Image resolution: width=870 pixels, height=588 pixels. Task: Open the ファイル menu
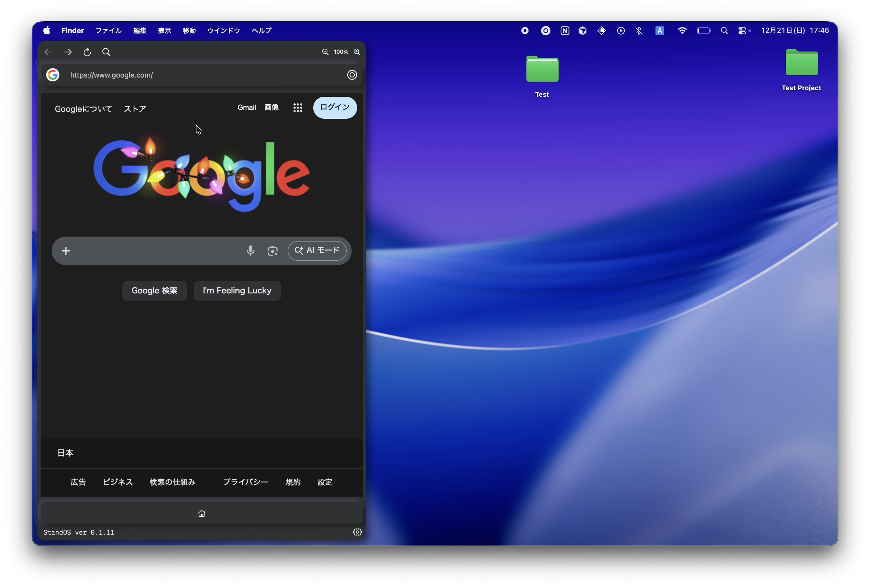(x=108, y=31)
